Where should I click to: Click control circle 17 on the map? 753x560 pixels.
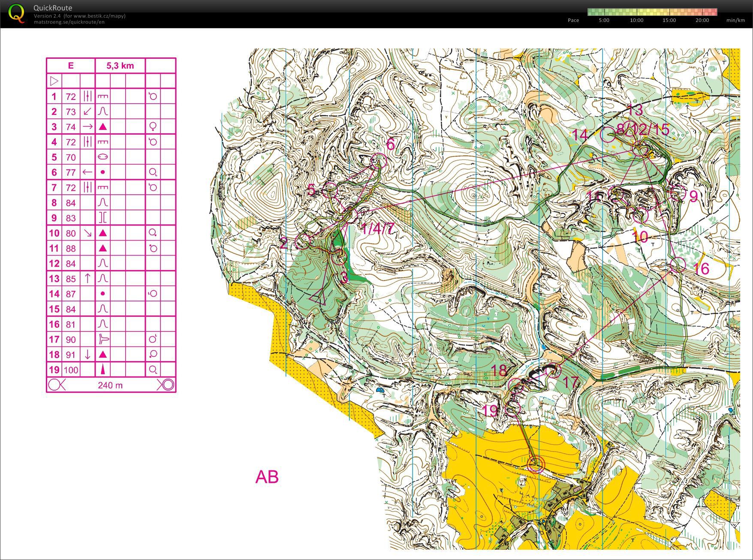[553, 370]
